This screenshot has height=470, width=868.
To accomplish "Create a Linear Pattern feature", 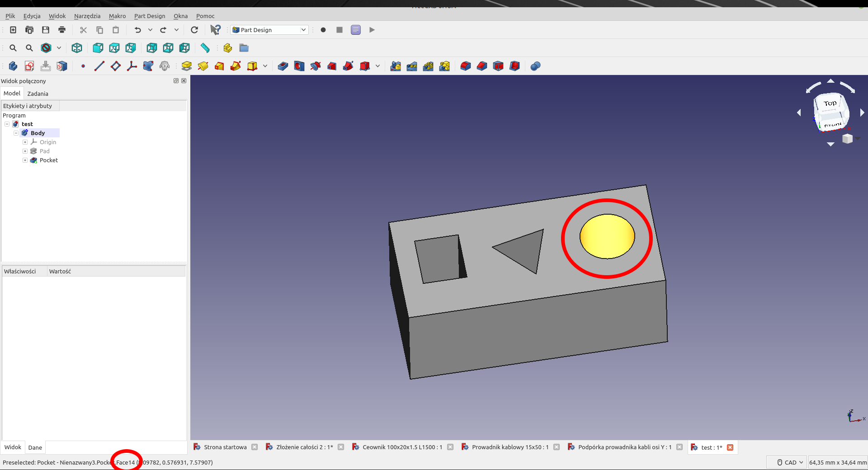I will point(412,66).
